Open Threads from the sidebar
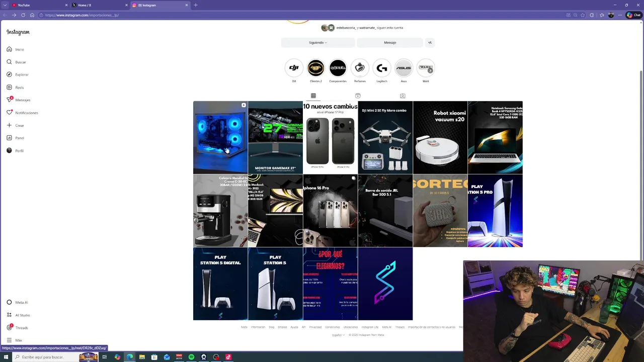 [x=17, y=327]
